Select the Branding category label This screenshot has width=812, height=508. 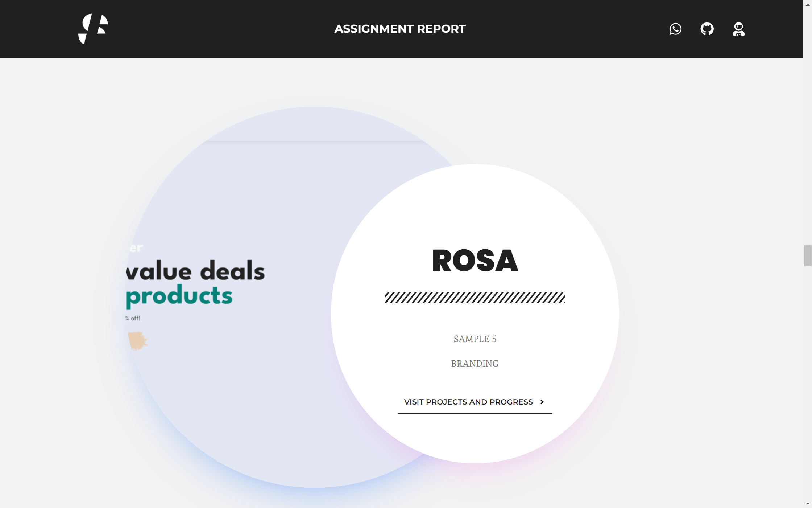(x=475, y=364)
